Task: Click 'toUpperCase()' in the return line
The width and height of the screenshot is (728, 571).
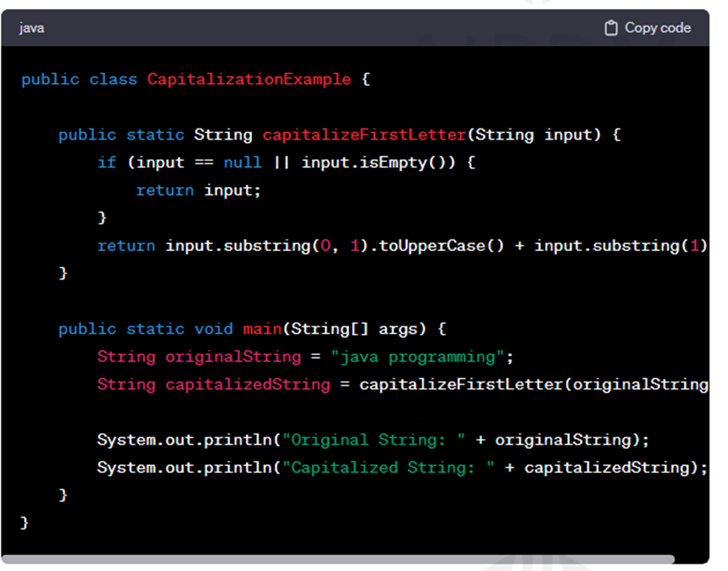Action: click(x=441, y=246)
